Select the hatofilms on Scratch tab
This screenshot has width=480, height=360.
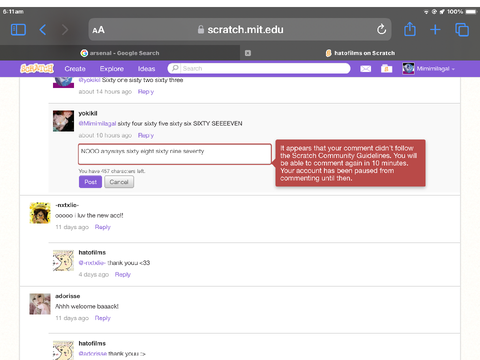tap(360, 53)
